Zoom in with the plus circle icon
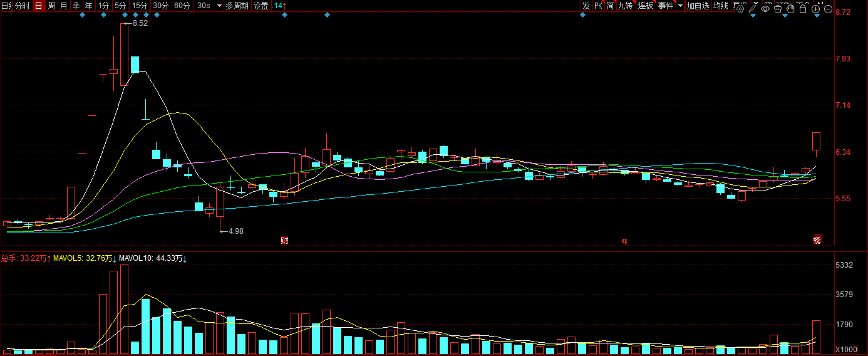This screenshot has height=356, width=868. point(816,9)
